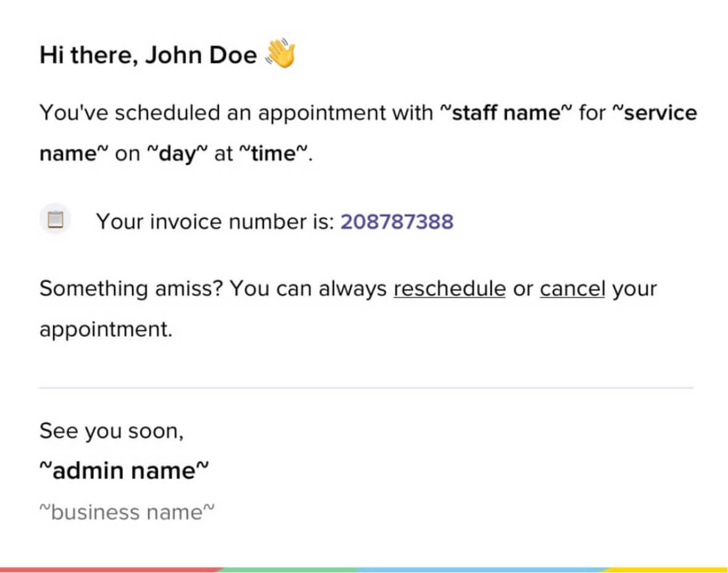Click the "Your invoice number is:" label
Viewport: 728px width, 573px height.
click(215, 221)
